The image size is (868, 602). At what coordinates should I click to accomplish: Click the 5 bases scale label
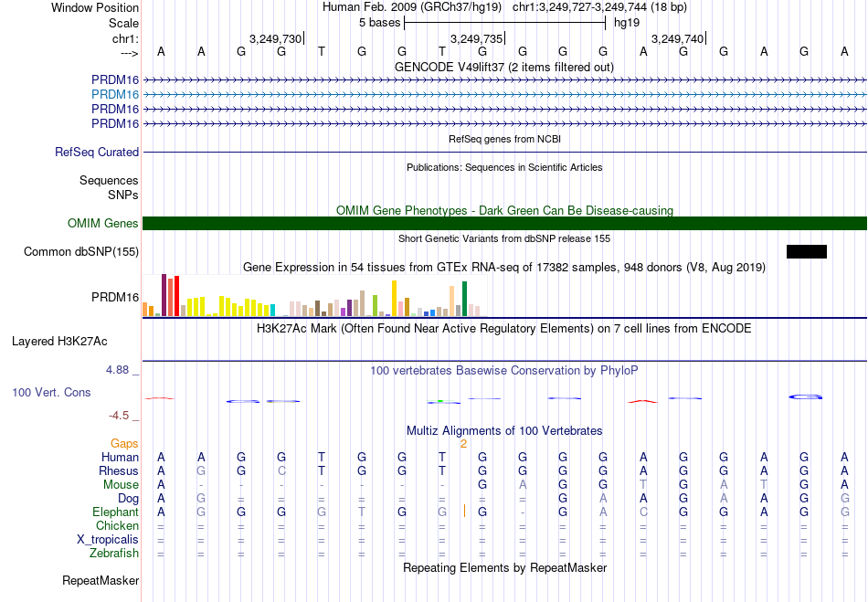pos(380,23)
